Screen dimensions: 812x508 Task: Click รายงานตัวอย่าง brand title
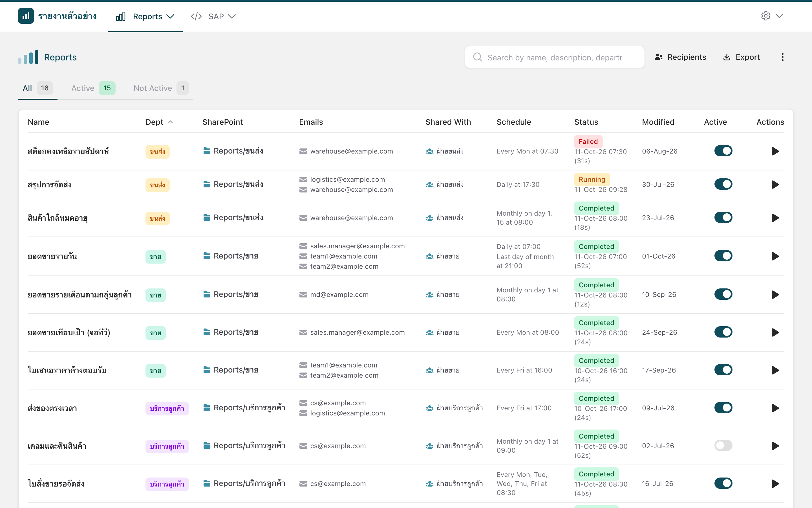pyautogui.click(x=67, y=16)
